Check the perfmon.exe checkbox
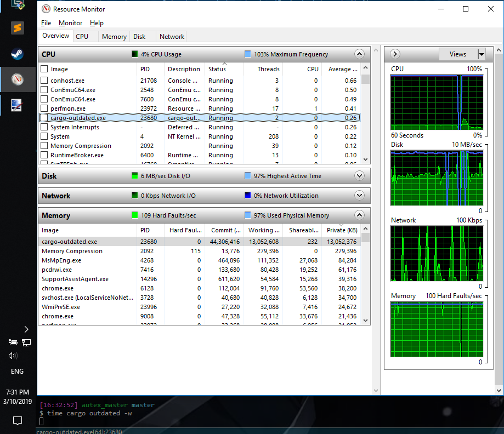Viewport: 504px width, 434px height. pyautogui.click(x=44, y=108)
